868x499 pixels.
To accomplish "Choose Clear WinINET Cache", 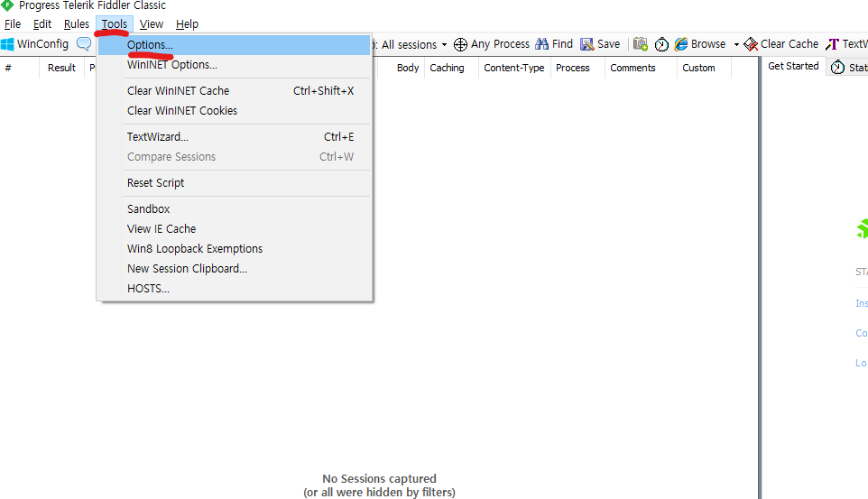I will click(235, 91).
